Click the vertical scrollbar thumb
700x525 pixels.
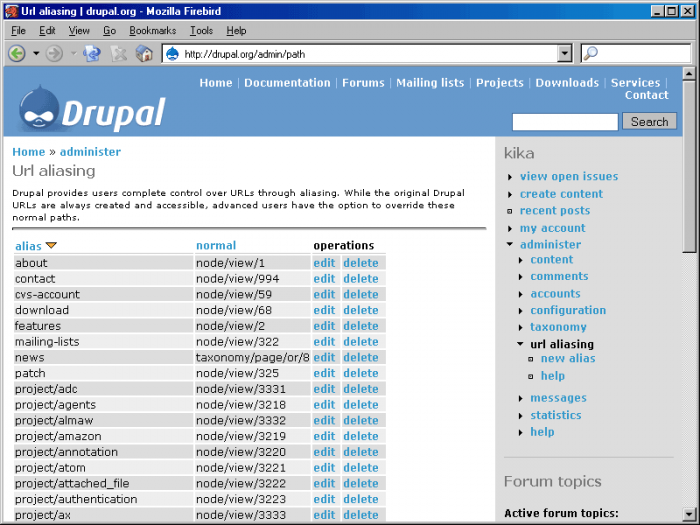tap(689, 167)
